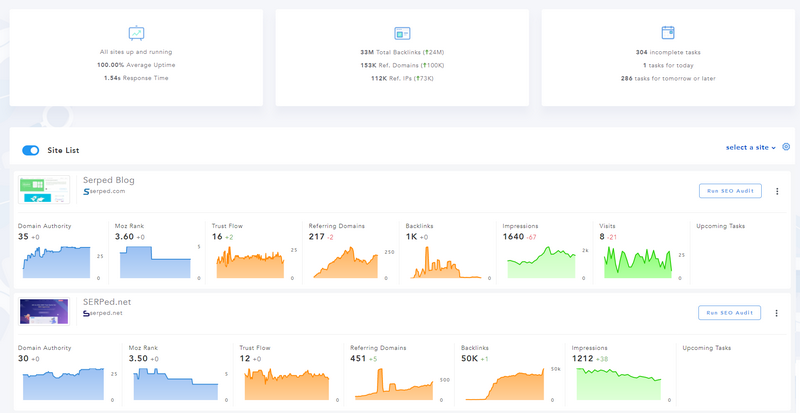800x413 pixels.
Task: Click the SERPed.net site title
Action: click(107, 302)
